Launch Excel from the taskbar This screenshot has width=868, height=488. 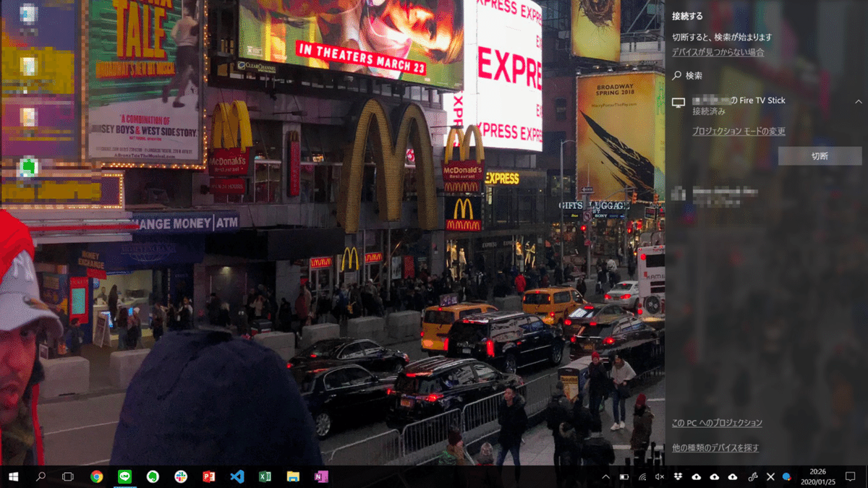click(265, 476)
